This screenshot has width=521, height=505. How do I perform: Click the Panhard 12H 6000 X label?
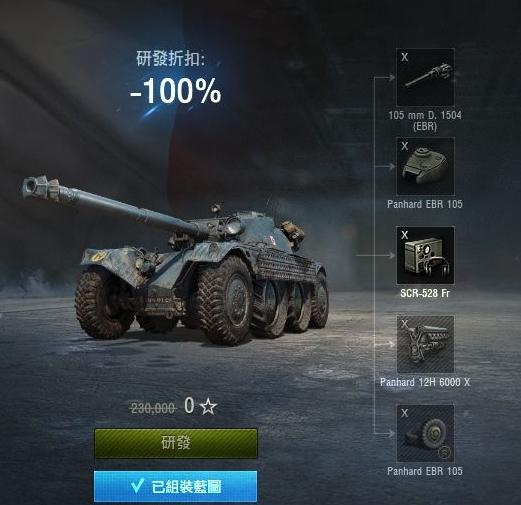point(425,382)
